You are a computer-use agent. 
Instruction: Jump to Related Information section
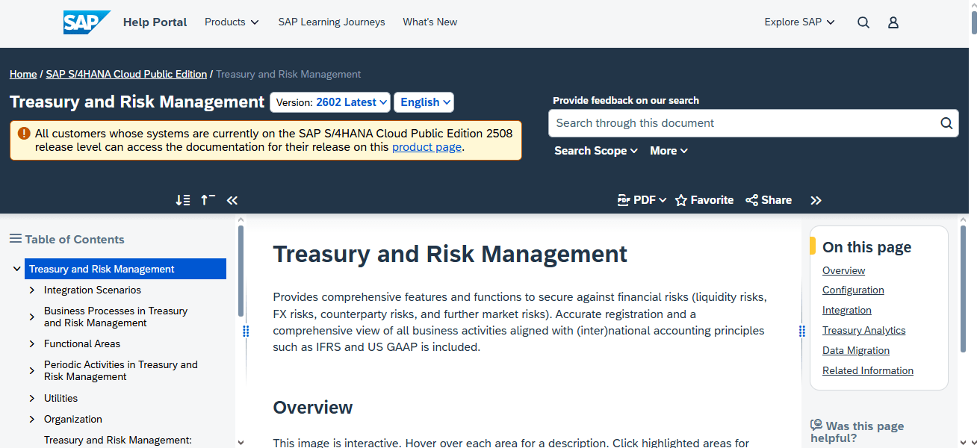[x=868, y=370]
